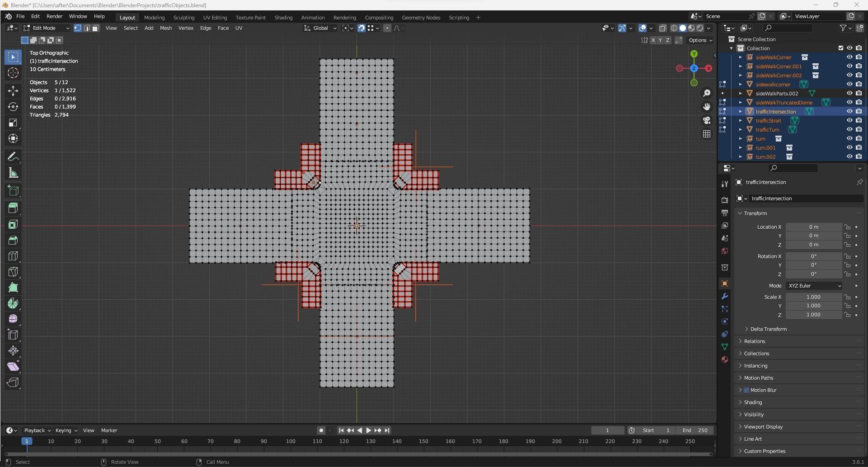Screen dimensions: 868x467
Task: Click the zoom viewport magnifier icon
Action: tap(707, 93)
